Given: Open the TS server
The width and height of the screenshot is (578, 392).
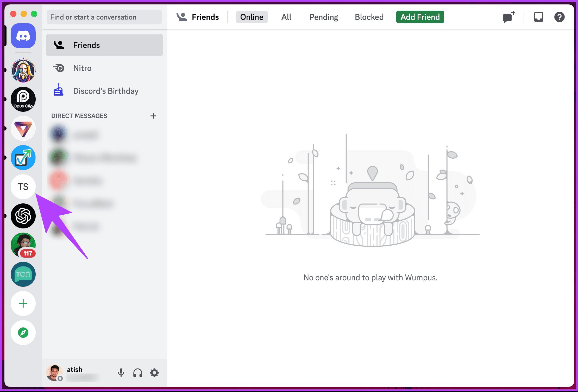Looking at the screenshot, I should (x=23, y=187).
